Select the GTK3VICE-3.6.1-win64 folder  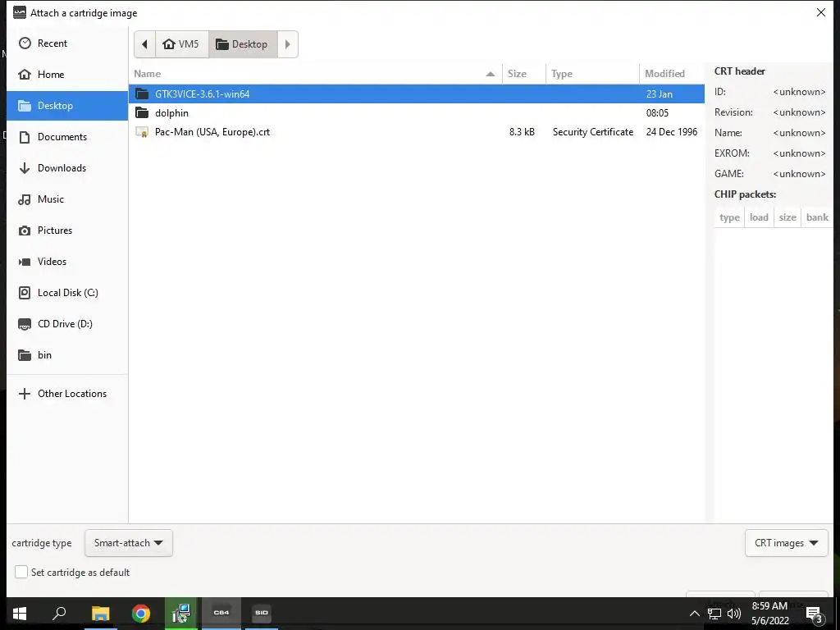point(416,94)
